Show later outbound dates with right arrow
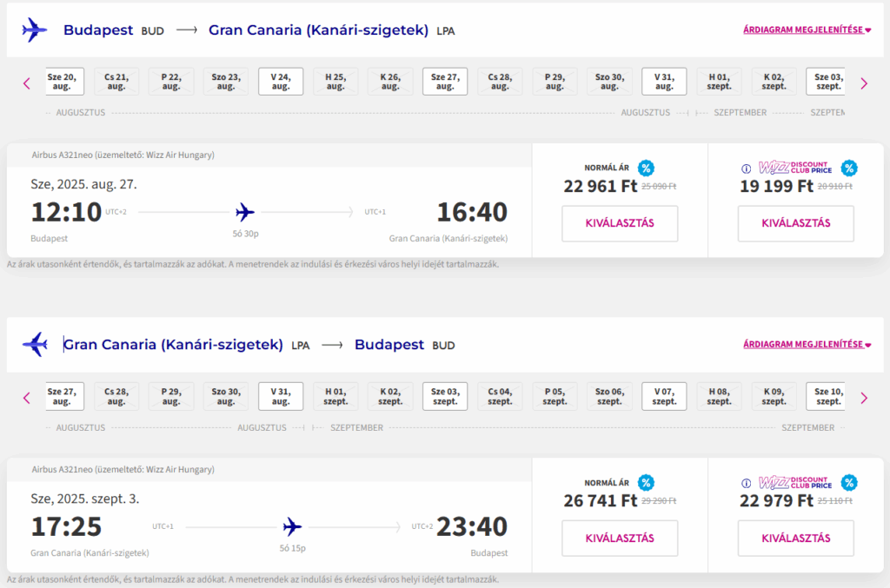Image resolution: width=890 pixels, height=588 pixels. point(864,83)
